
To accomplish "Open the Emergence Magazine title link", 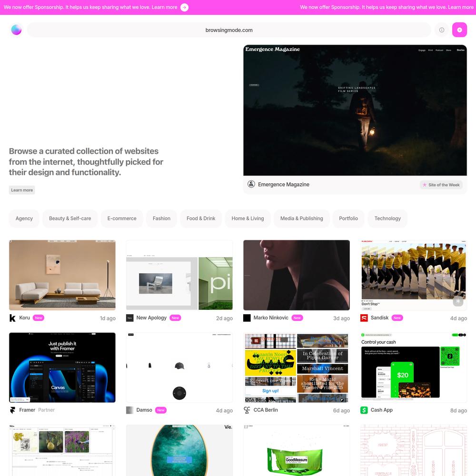I will [284, 184].
